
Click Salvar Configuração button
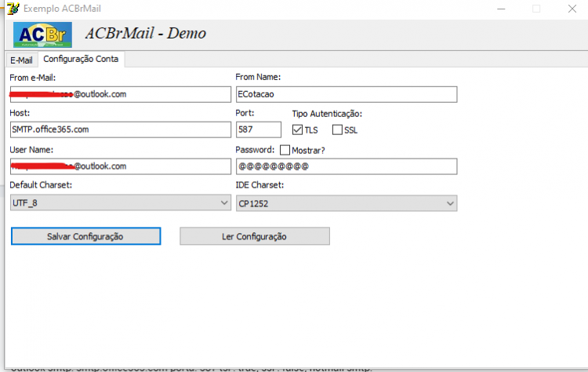(86, 236)
